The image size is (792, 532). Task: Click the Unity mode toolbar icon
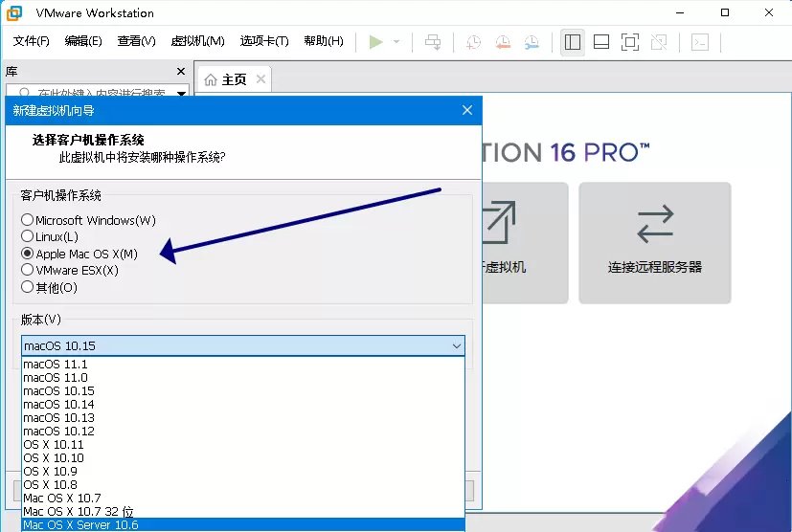pyautogui.click(x=659, y=42)
